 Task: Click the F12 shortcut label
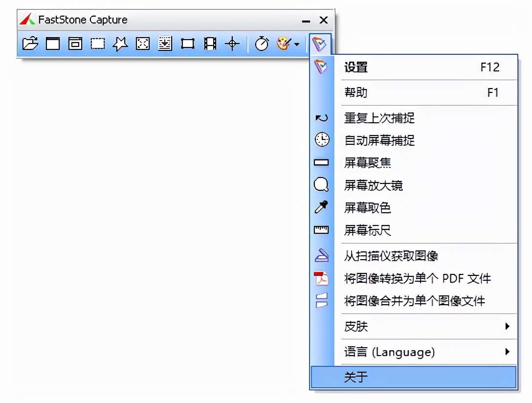point(490,67)
